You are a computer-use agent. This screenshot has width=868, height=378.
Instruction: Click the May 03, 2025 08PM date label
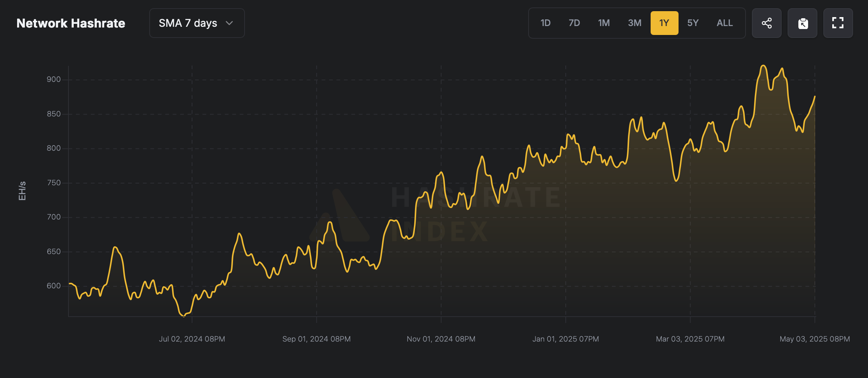(x=815, y=339)
